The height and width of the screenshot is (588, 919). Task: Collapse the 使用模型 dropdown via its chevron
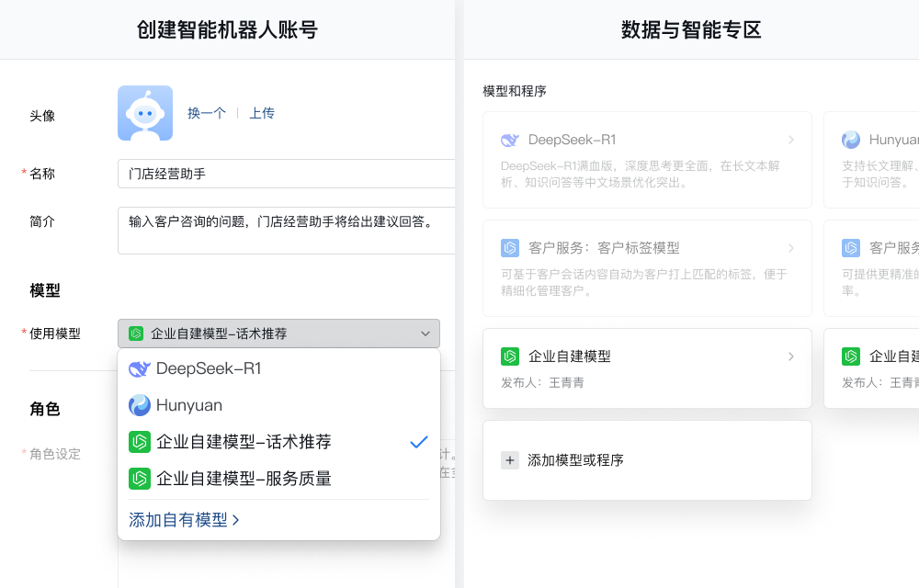point(425,334)
